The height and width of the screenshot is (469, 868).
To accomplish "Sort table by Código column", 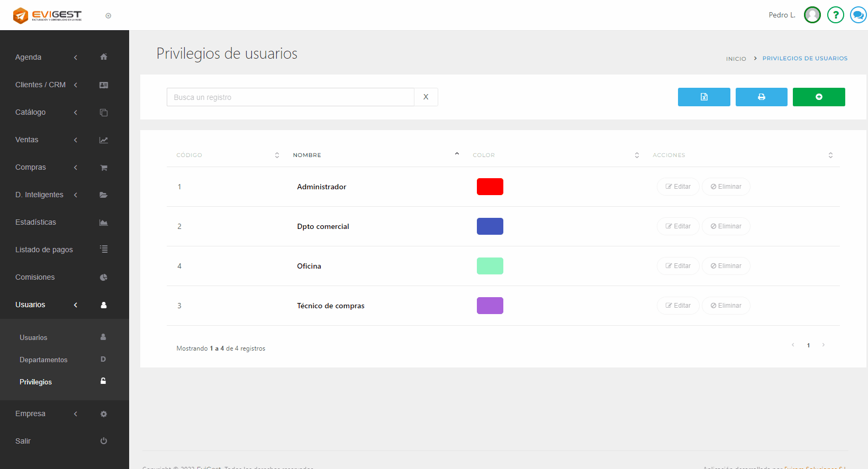I will click(228, 155).
